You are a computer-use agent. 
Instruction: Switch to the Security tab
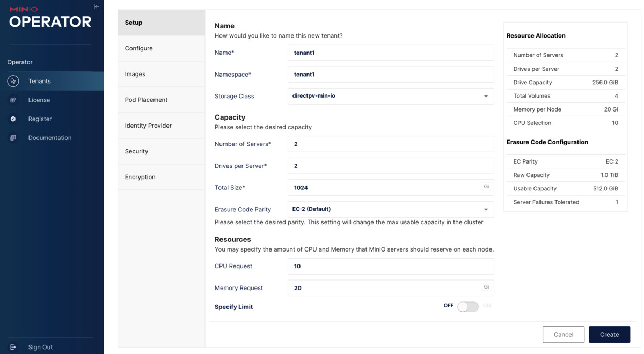(162, 151)
